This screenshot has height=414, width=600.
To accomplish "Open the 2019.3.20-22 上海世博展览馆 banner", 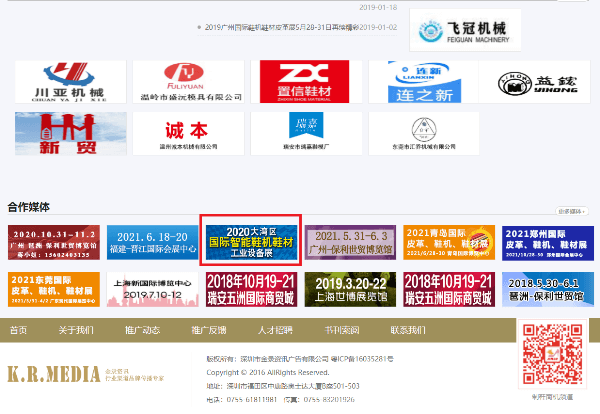I will tap(350, 290).
